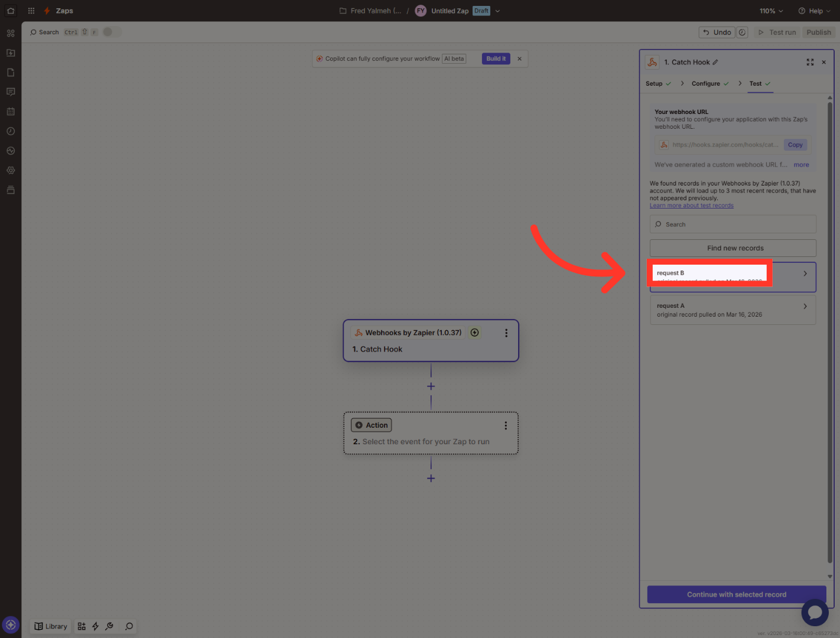The height and width of the screenshot is (638, 840).
Task: Open the canvas Search in the top toolbar
Action: tap(45, 32)
